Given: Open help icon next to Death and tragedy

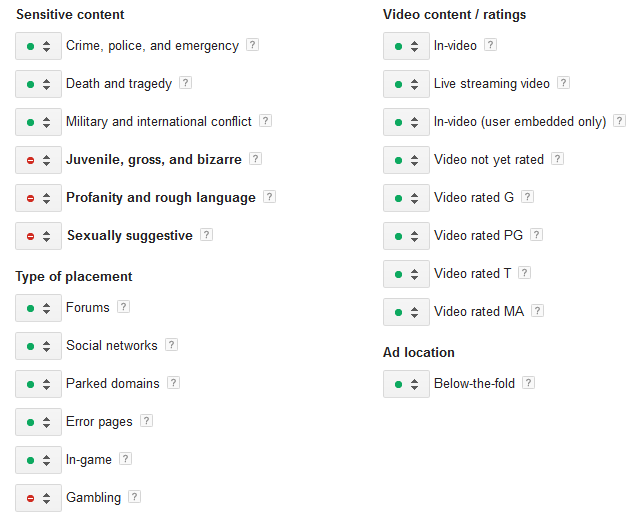Looking at the screenshot, I should click(x=185, y=83).
